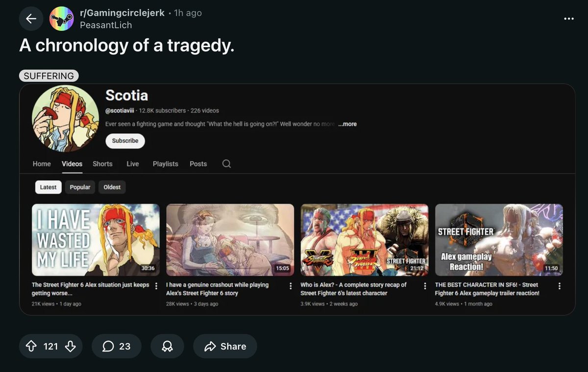Switch sorting to Popular

click(x=80, y=187)
